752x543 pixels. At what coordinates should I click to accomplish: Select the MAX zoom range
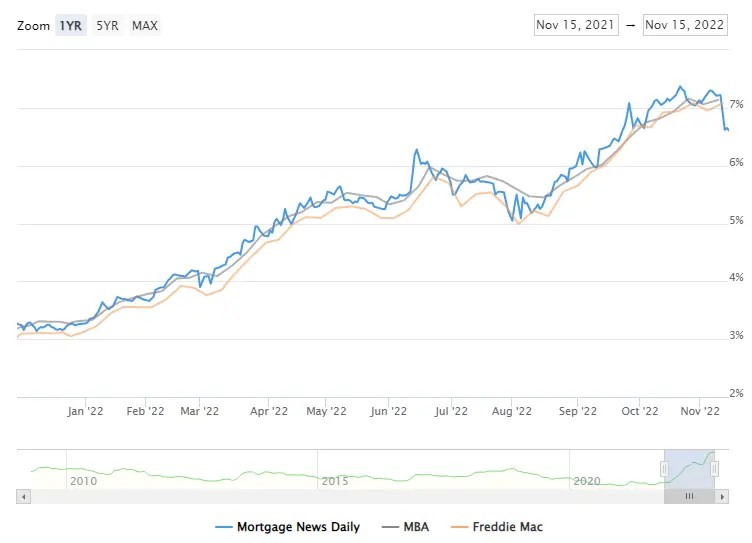pos(145,25)
